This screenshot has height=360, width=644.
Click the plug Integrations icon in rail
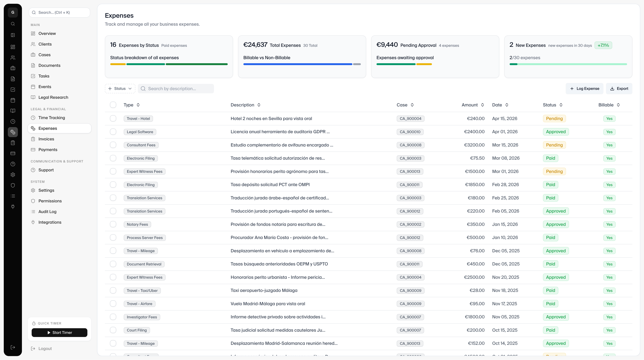[13, 207]
